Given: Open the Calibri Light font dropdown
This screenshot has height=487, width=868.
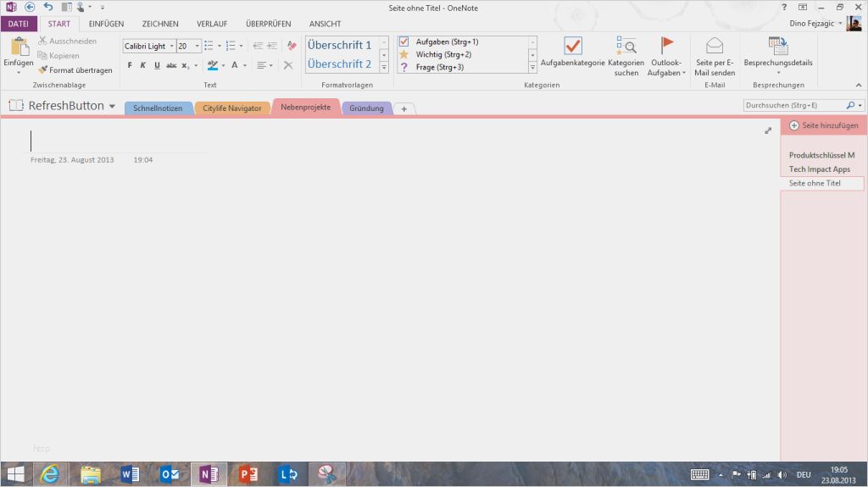Looking at the screenshot, I should (x=171, y=46).
